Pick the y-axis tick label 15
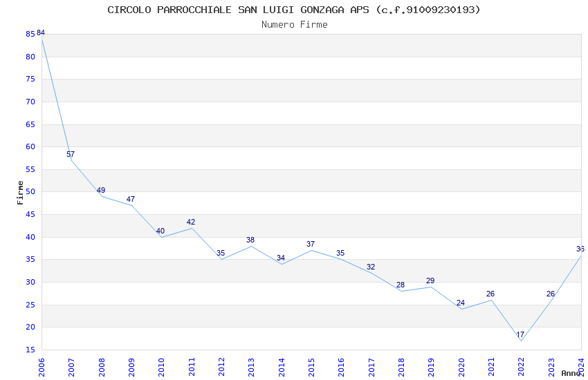588x380 pixels. click(30, 350)
